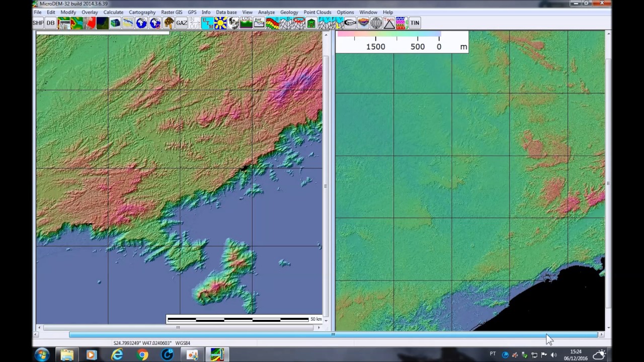
Task: Open the LOS line-of-sight tool
Action: tap(246, 23)
